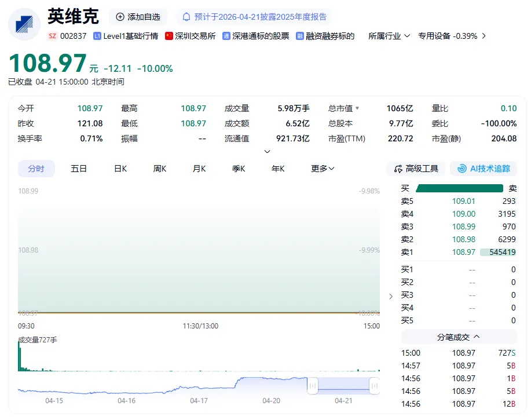Click the 换手率 value 0.71%
This screenshot has height=420, width=531.
pyautogui.click(x=91, y=138)
